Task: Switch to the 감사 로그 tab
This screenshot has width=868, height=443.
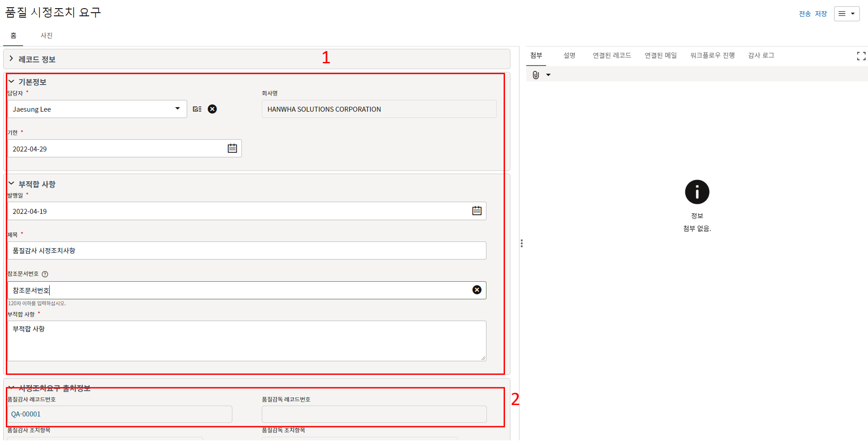Action: (761, 55)
